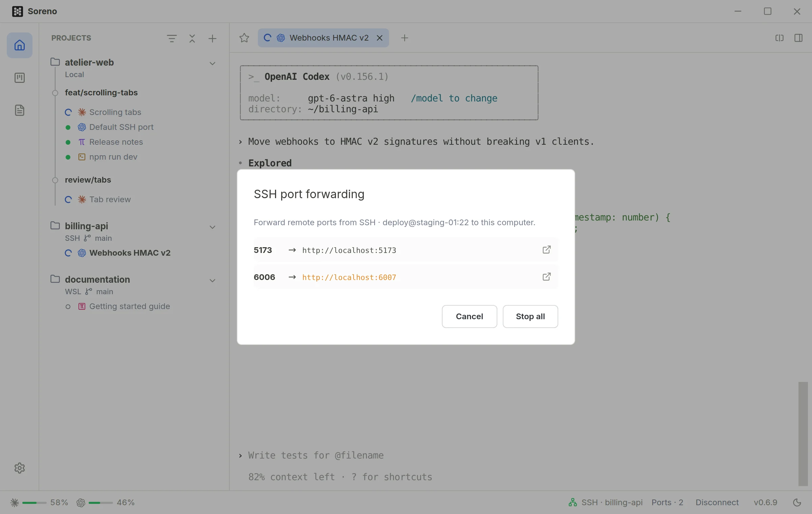Open localhost:5173 in external browser
This screenshot has height=514, width=812.
tap(547, 250)
